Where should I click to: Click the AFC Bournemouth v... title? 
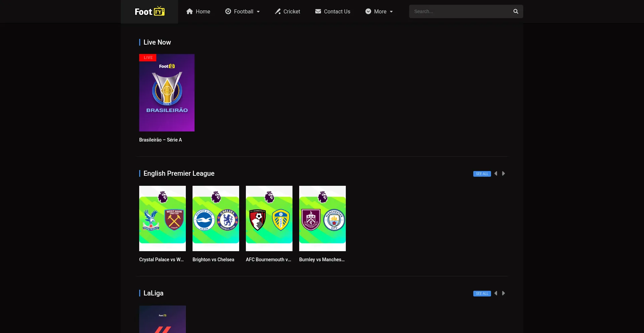(x=268, y=260)
